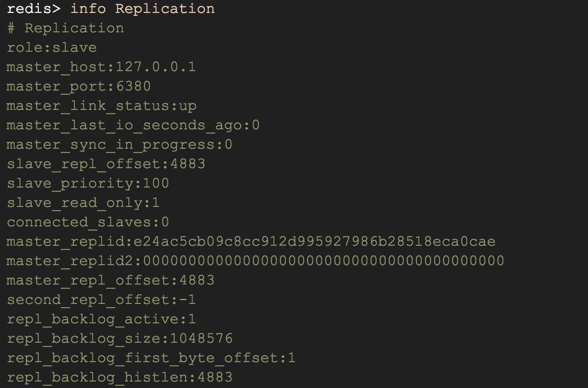Click the repl_backlog_size:1048576 line
588x388 pixels.
point(120,338)
